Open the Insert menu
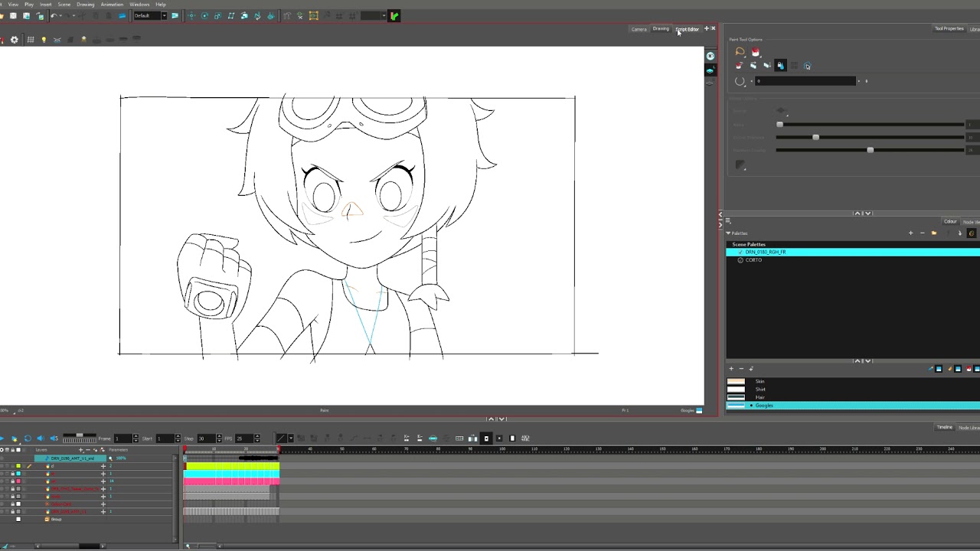This screenshot has width=980, height=551. pos(46,5)
